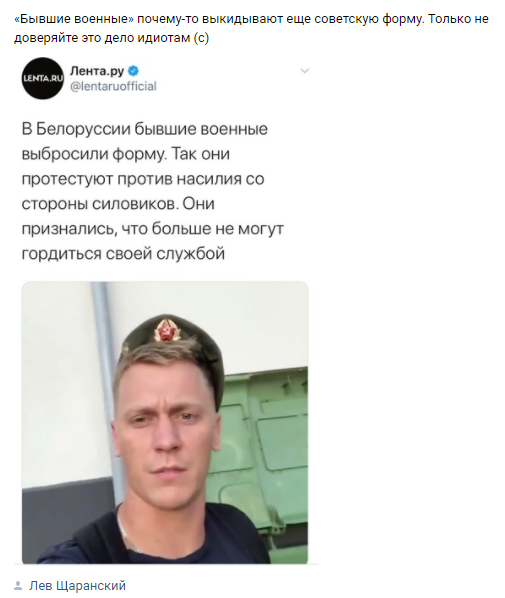Click caption line 'доверяйте это дело идиотам (с)'

click(x=111, y=38)
